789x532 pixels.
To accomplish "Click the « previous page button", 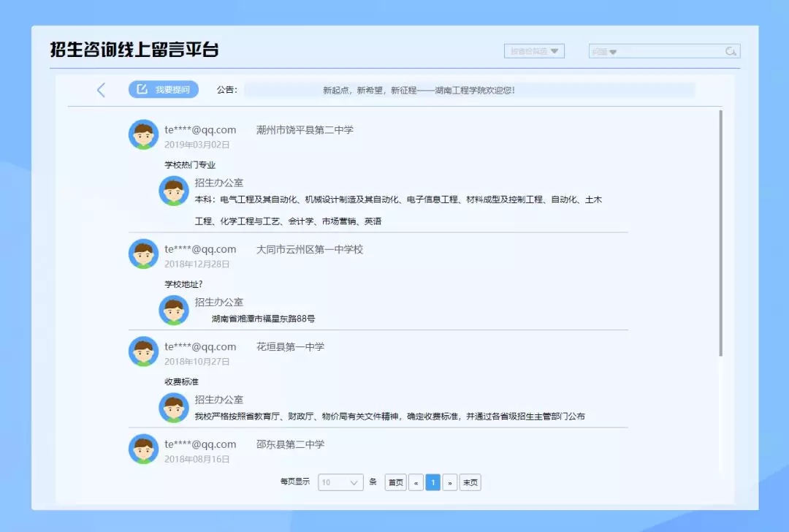I will coord(416,482).
